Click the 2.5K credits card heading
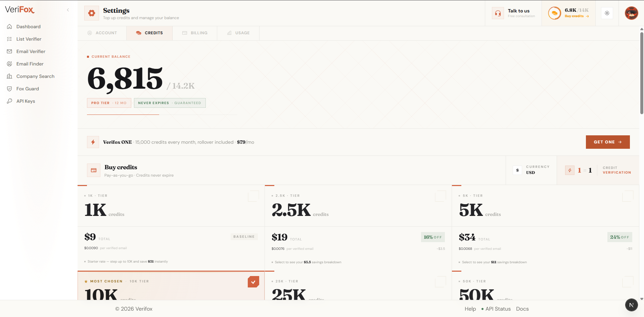 (x=291, y=210)
